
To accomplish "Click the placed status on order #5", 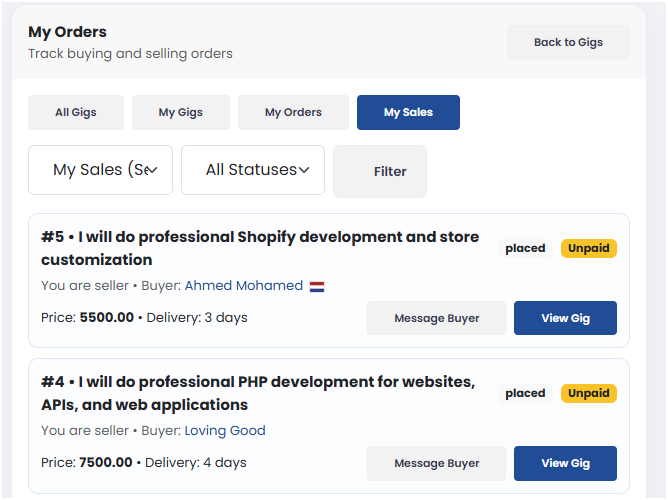I will 525,248.
